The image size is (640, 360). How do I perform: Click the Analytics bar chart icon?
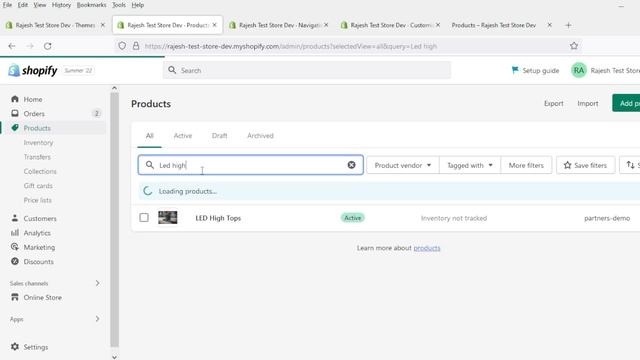click(x=15, y=233)
